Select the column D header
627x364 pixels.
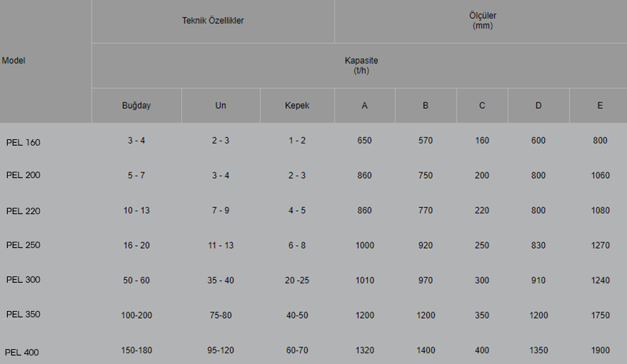[539, 105]
